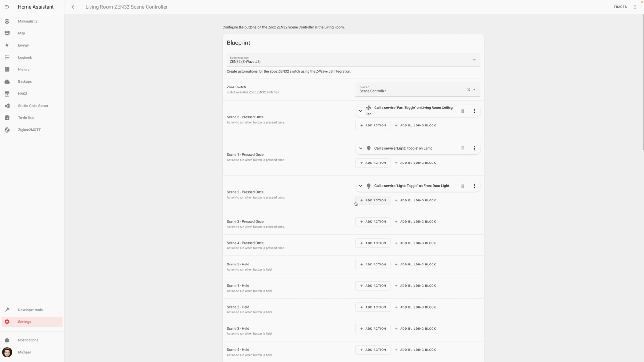The image size is (644, 362).
Task: Open the HACS sidebar icon
Action: [7, 94]
